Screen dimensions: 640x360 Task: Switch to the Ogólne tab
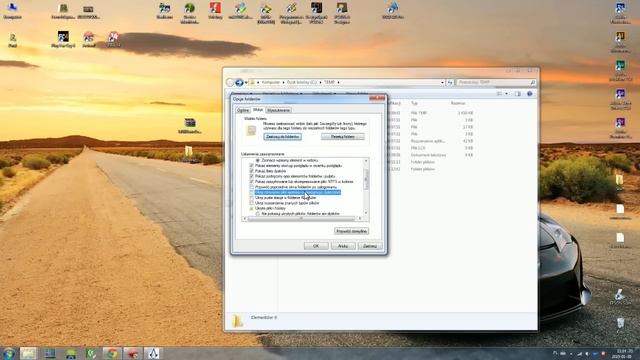243,110
